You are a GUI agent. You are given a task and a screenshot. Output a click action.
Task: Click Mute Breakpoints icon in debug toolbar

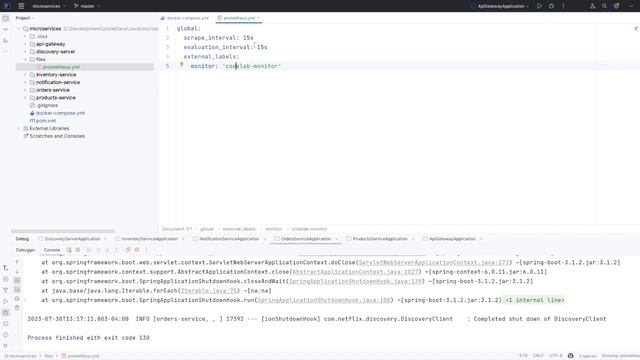[x=137, y=250]
